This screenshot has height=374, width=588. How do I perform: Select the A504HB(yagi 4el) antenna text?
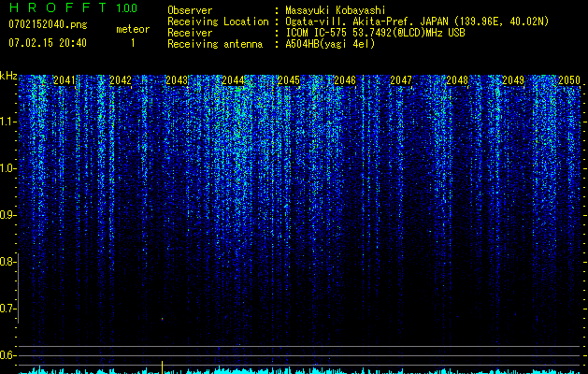pyautogui.click(x=330, y=44)
